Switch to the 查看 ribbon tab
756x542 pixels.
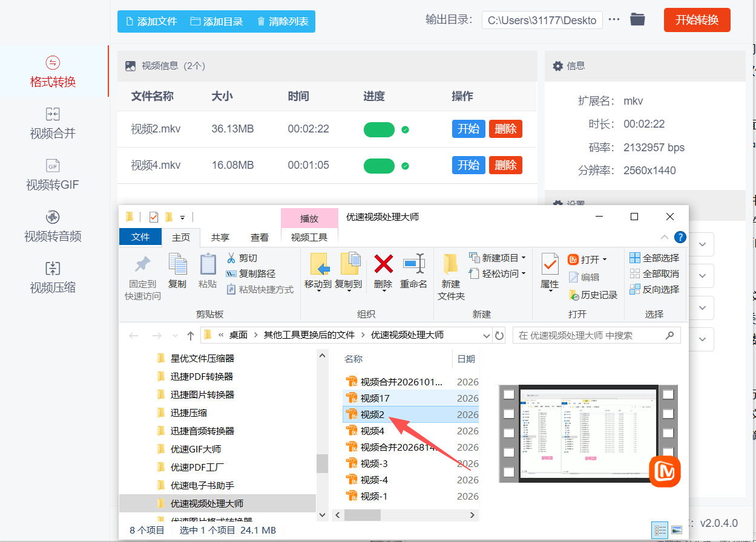pyautogui.click(x=260, y=238)
